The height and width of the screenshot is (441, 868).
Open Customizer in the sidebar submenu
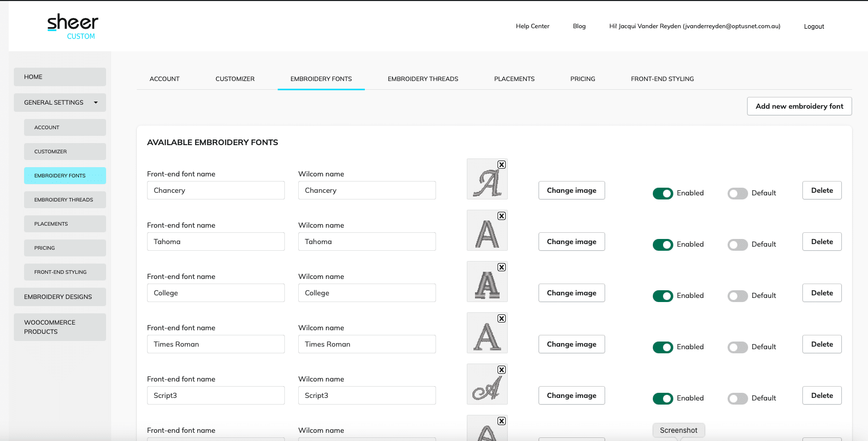coord(65,152)
